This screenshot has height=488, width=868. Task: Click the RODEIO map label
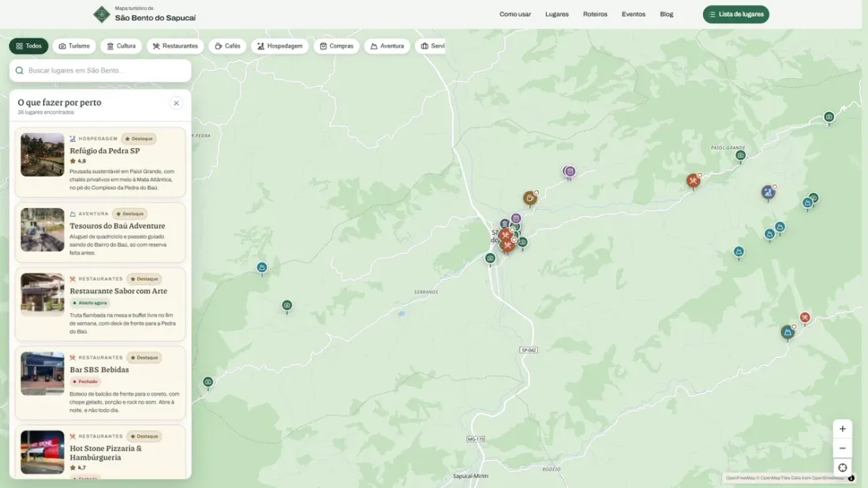pos(552,470)
